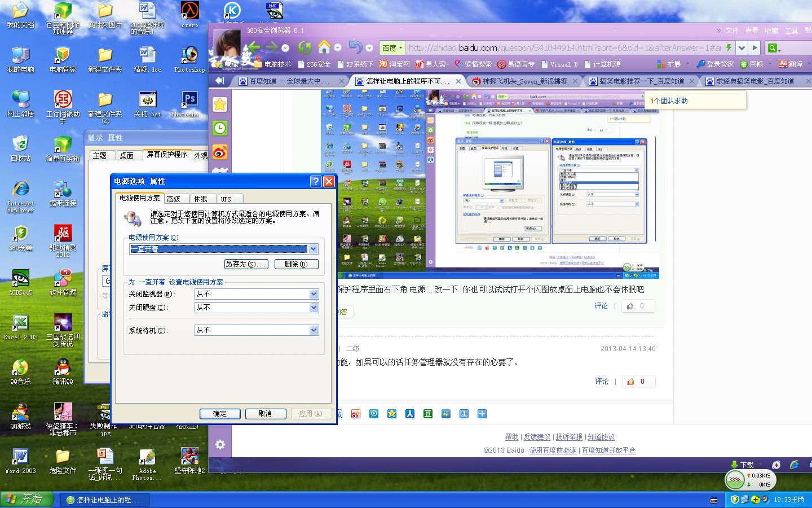Open 电脑管家 desktop icon
Viewport: 812px width, 508px height.
(x=63, y=59)
